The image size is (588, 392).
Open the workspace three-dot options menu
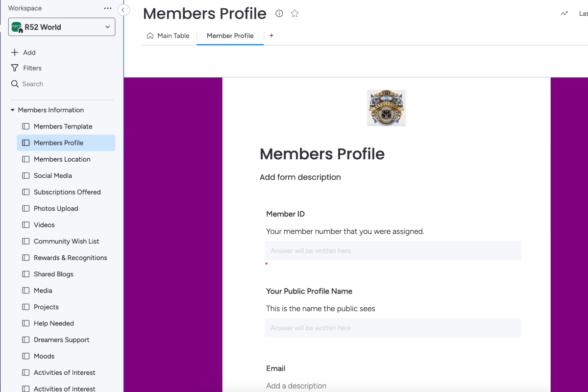tap(108, 8)
